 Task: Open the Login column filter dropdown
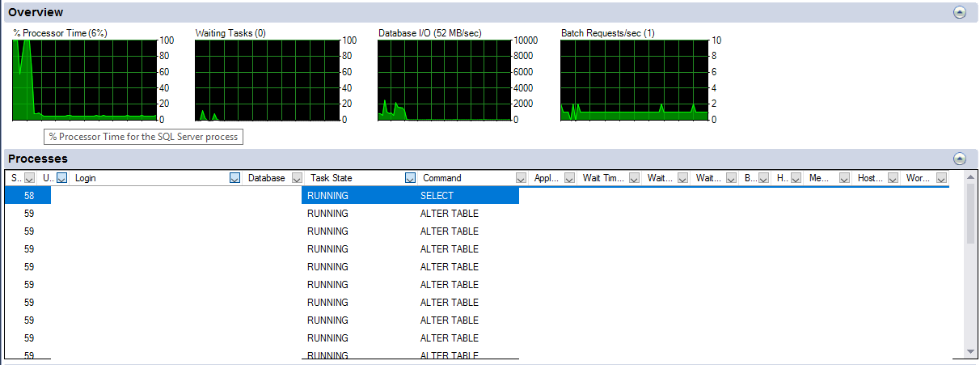coord(235,178)
